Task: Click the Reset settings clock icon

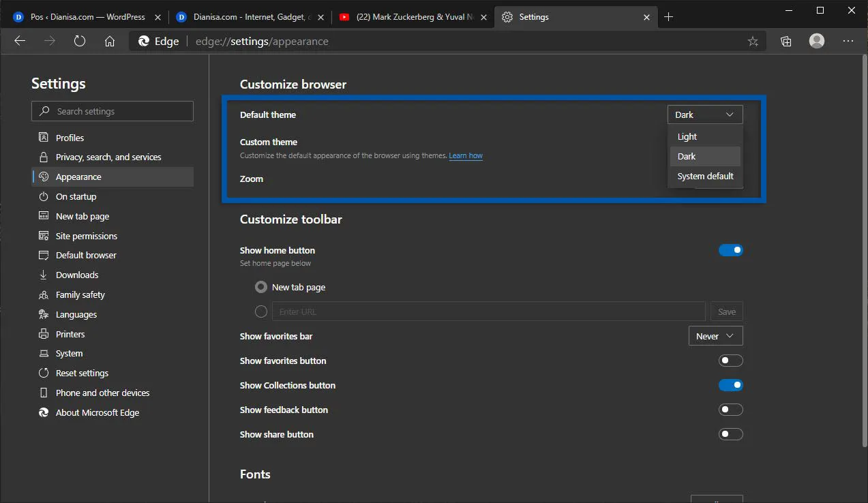Action: point(42,373)
